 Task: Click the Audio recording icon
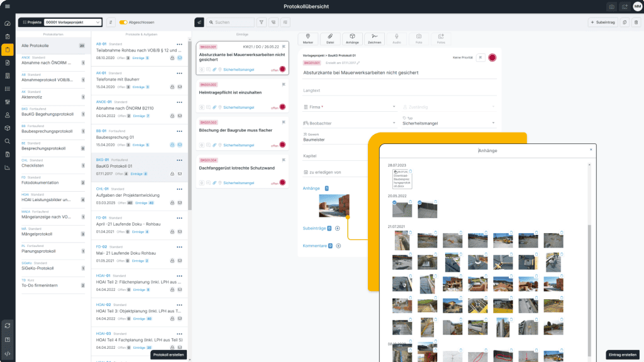click(x=397, y=38)
